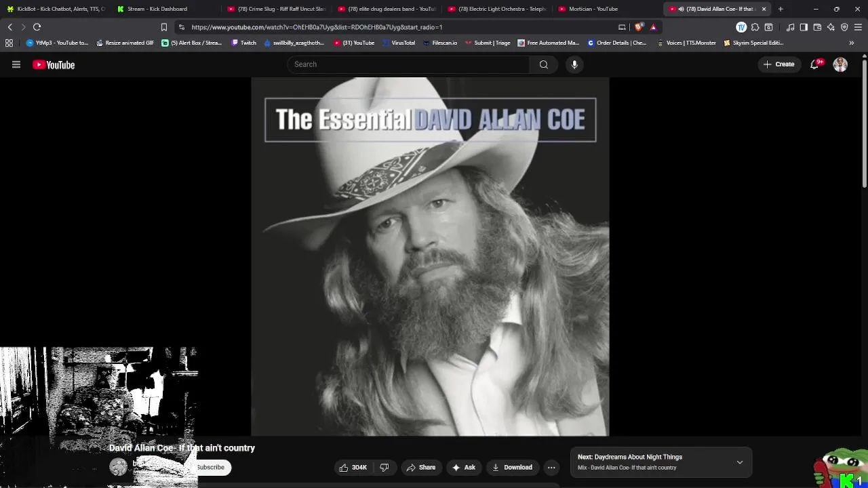The width and height of the screenshot is (868, 488).
Task: Click the channel avatar beside Subscribe
Action: [x=118, y=467]
